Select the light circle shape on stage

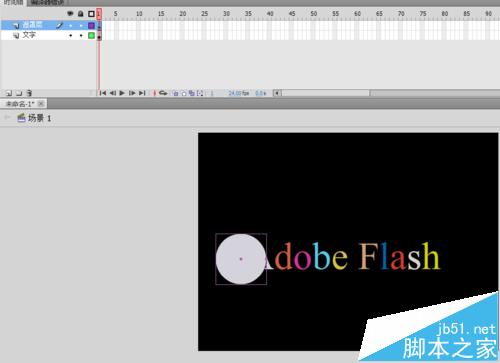point(241,259)
